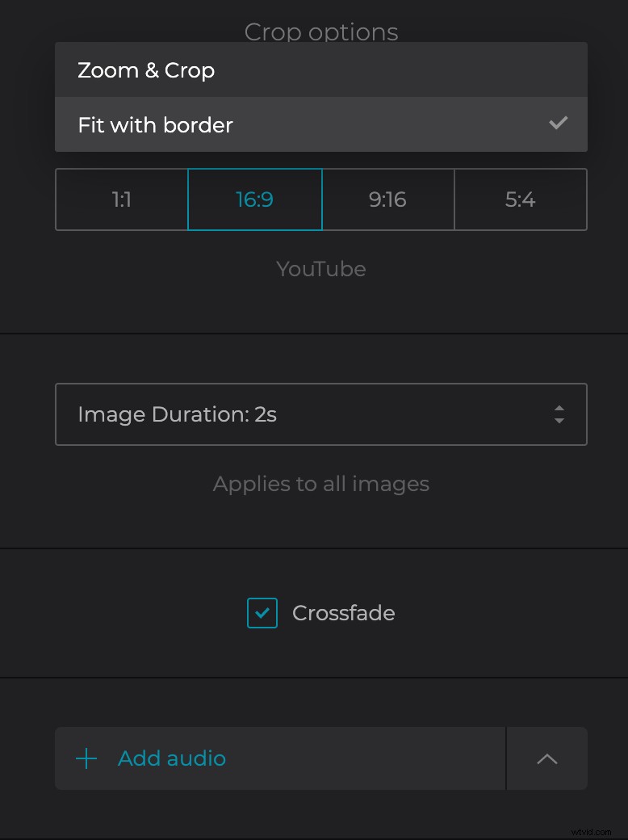
Task: Click the wtvid.com watermark
Action: coord(592,830)
